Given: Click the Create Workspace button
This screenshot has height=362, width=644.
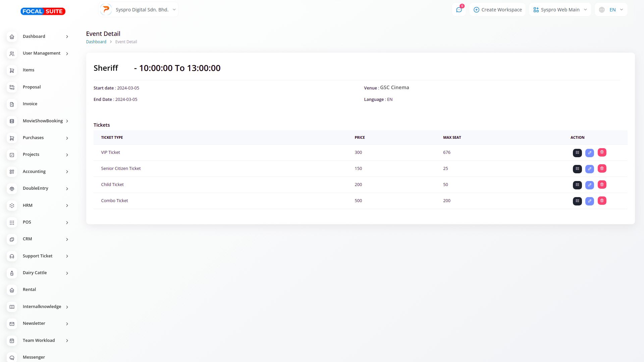Looking at the screenshot, I should point(497,10).
